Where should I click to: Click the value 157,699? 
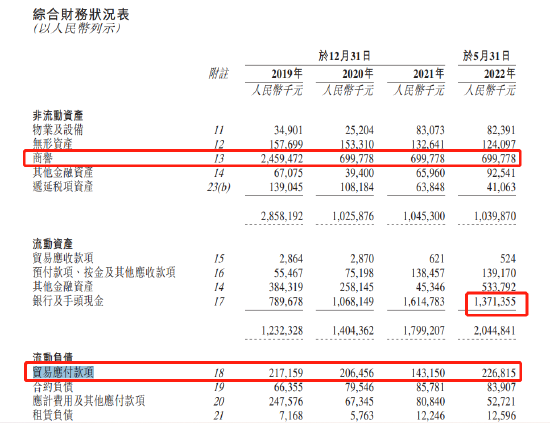(x=286, y=145)
